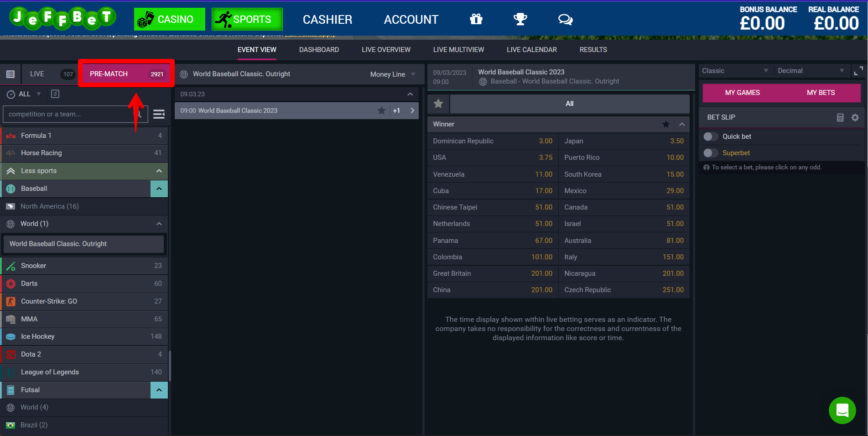This screenshot has height=436, width=868.
Task: Favorite the World Baseball Classic 2023 event star
Action: pyautogui.click(x=381, y=110)
